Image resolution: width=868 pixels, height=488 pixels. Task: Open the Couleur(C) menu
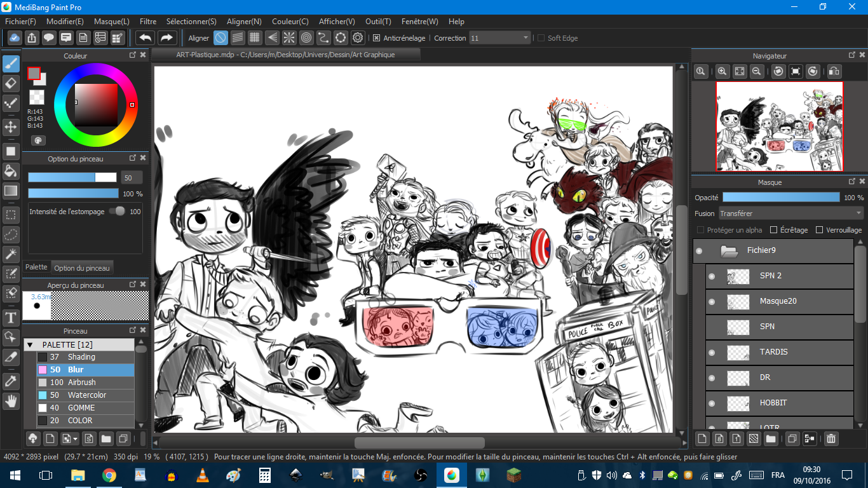tap(290, 22)
